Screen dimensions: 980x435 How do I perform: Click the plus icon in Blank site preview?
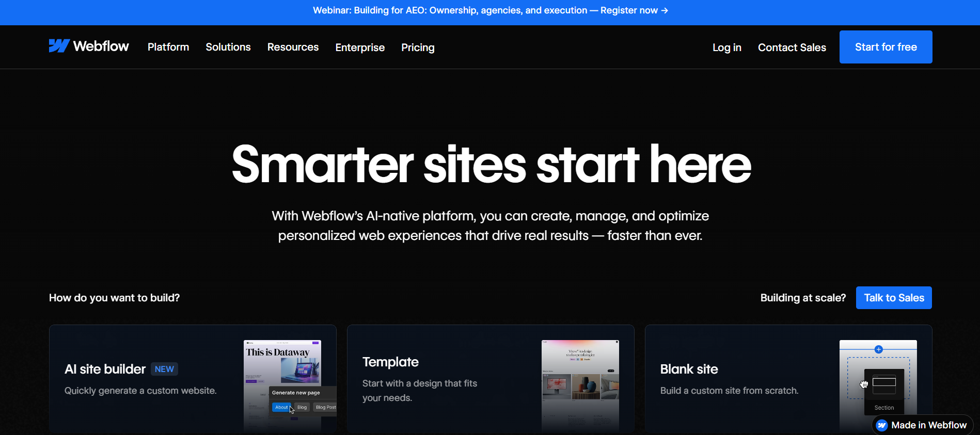coord(878,350)
